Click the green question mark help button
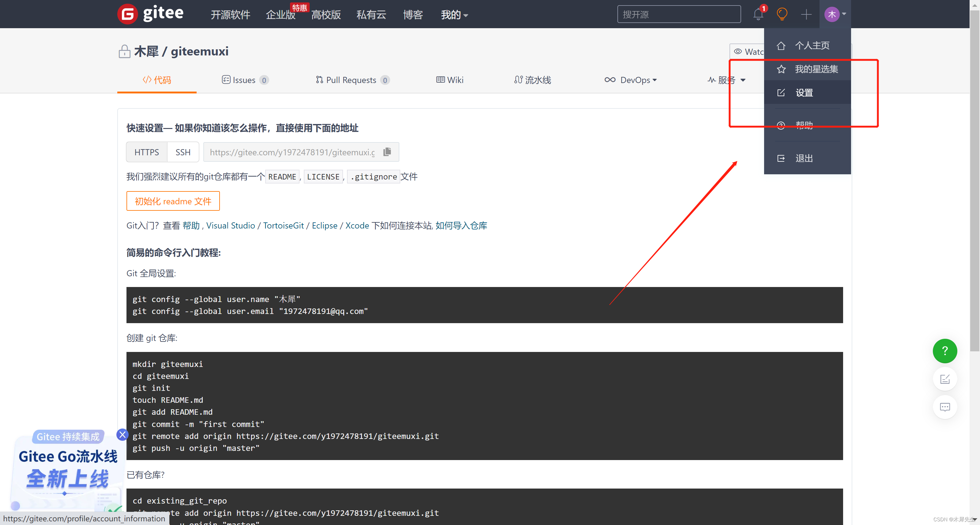This screenshot has height=525, width=980. (944, 350)
